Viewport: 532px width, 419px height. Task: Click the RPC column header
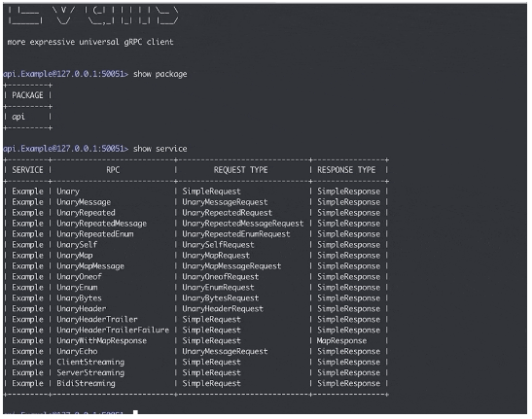113,170
